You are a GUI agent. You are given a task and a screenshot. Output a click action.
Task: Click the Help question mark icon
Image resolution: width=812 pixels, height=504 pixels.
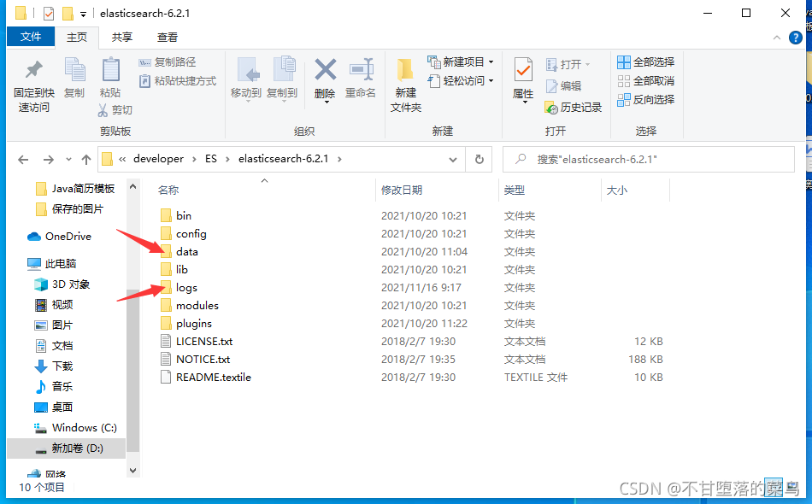point(796,38)
